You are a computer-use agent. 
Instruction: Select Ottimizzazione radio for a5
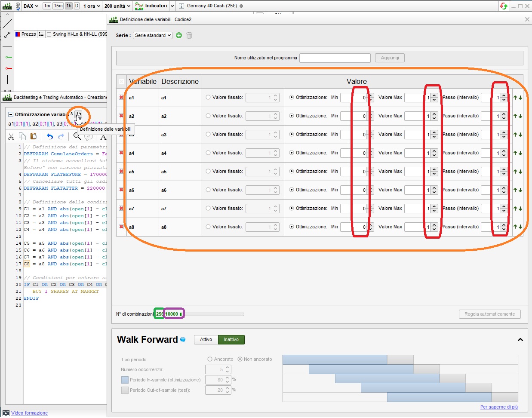point(292,172)
